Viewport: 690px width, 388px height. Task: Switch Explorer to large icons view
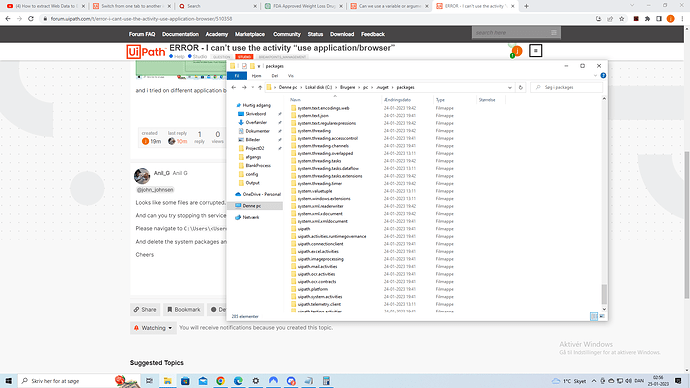click(x=602, y=316)
